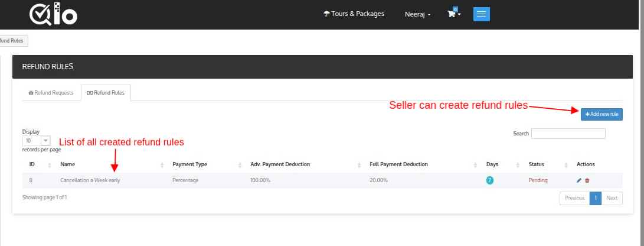
Task: Select 'Cancellation a Week early' rule name
Action: pyautogui.click(x=90, y=180)
